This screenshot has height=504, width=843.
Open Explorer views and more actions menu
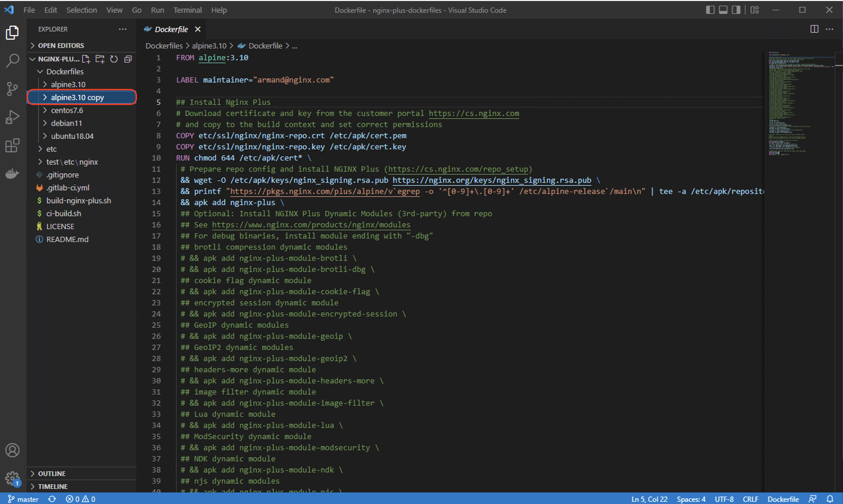(x=123, y=29)
